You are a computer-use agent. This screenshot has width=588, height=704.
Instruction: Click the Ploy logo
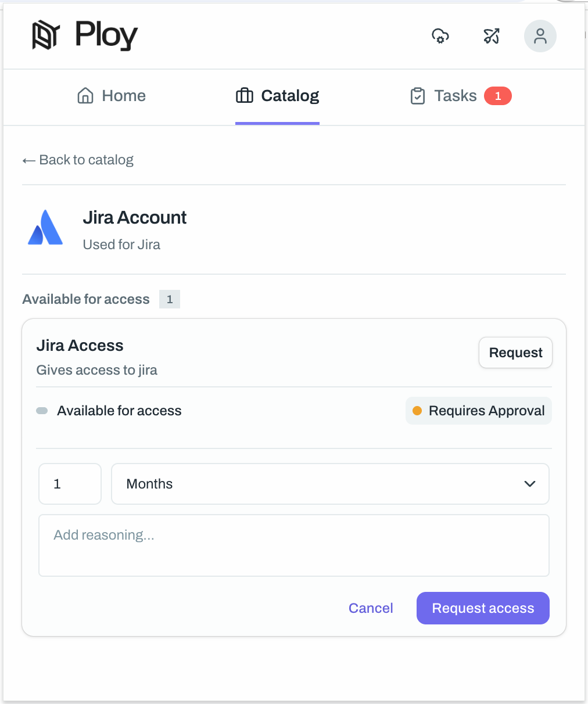(x=84, y=35)
